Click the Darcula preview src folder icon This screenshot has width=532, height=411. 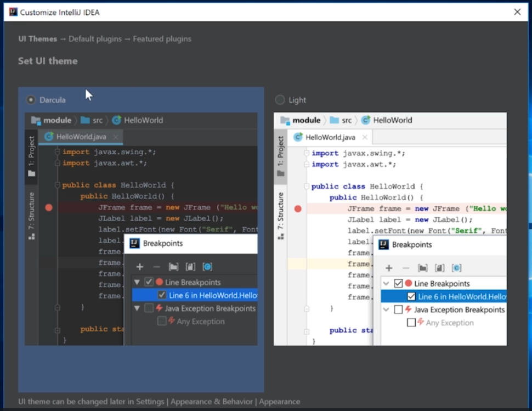click(x=85, y=120)
